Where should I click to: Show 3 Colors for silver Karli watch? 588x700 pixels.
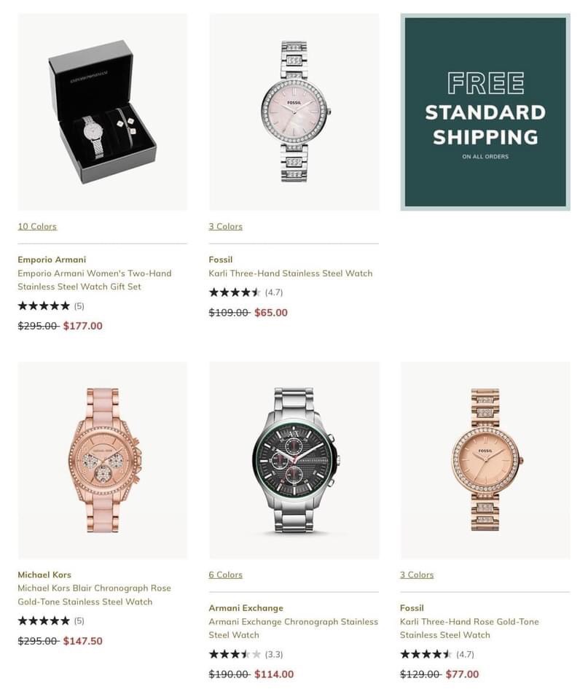[x=225, y=227]
